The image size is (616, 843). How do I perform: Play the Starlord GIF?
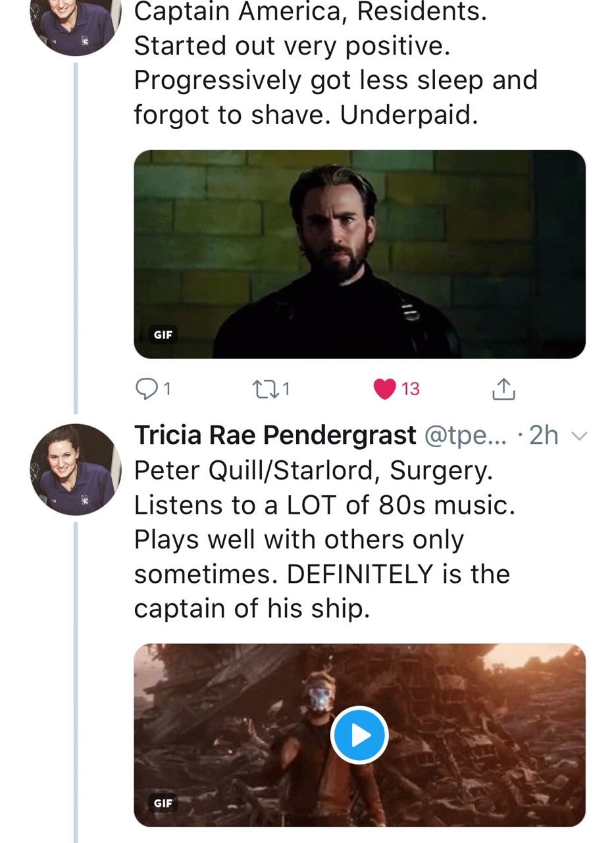point(359,735)
